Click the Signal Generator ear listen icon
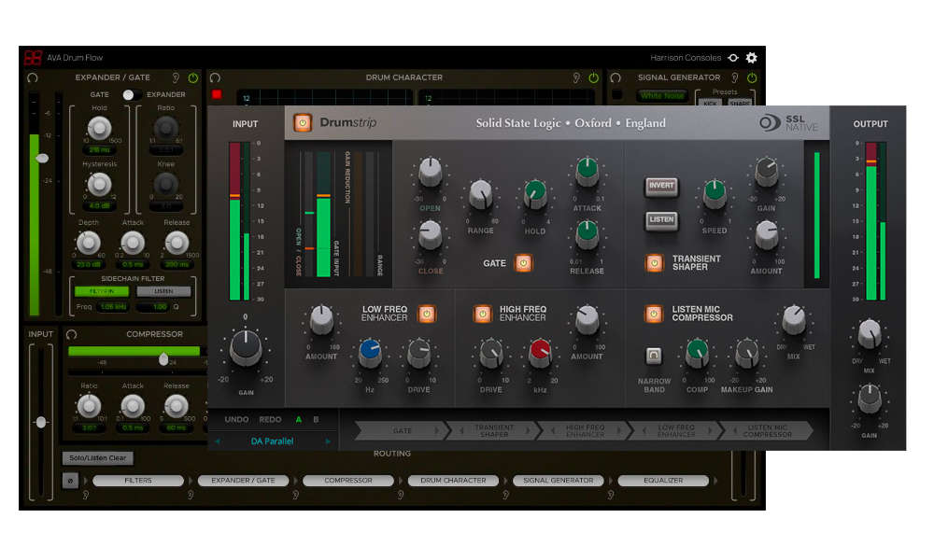 [x=735, y=78]
